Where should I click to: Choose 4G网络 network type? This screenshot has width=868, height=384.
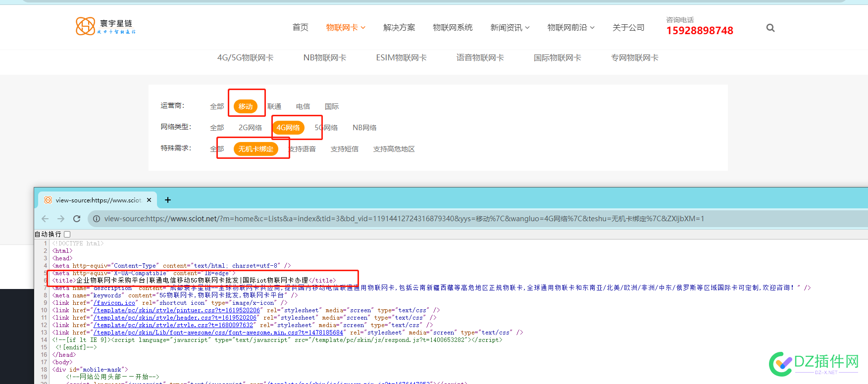tap(288, 128)
